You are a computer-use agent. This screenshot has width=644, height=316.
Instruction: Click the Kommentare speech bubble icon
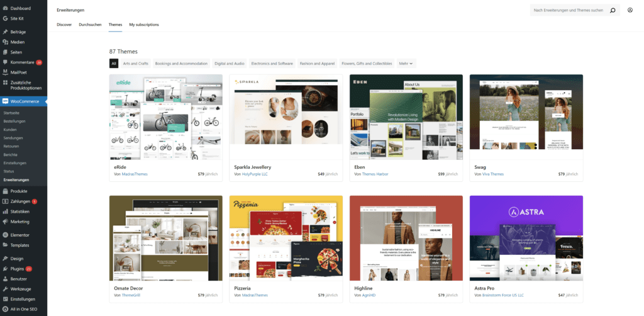(x=5, y=62)
